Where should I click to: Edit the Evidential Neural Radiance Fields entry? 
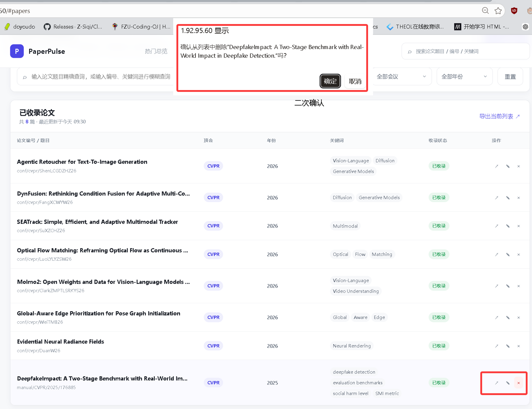508,346
